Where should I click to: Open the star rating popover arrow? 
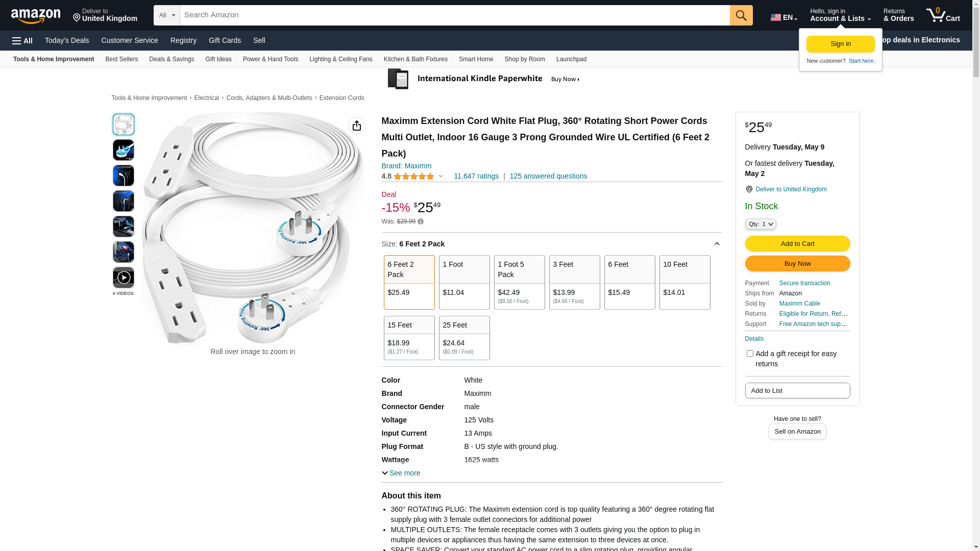441,177
